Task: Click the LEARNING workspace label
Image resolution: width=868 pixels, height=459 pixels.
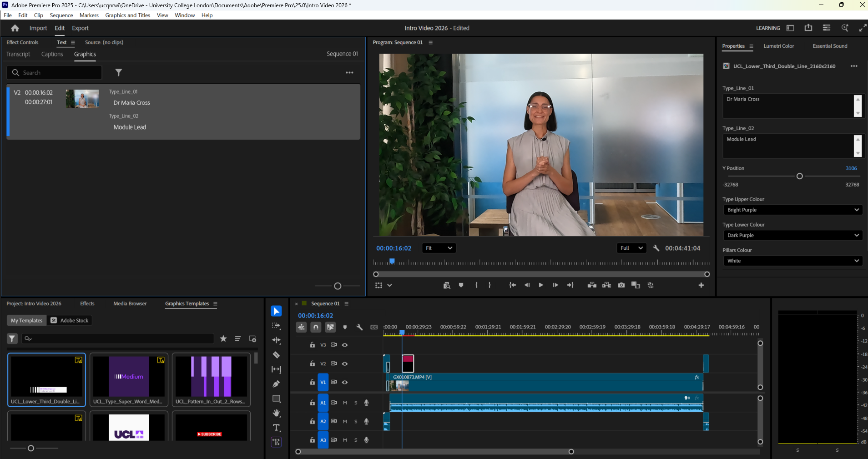Action: (768, 28)
